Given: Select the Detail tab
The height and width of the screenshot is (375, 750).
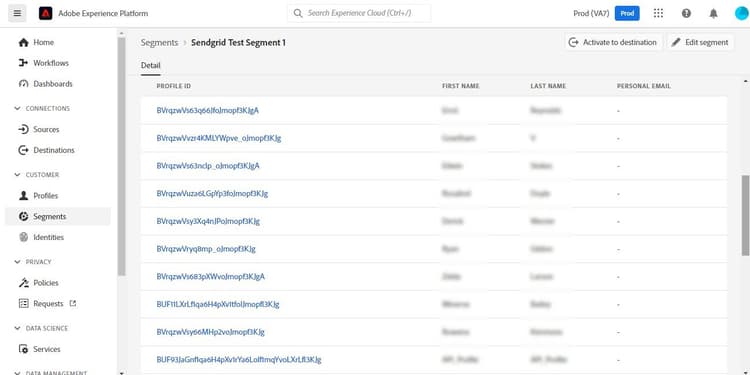Looking at the screenshot, I should click(151, 66).
